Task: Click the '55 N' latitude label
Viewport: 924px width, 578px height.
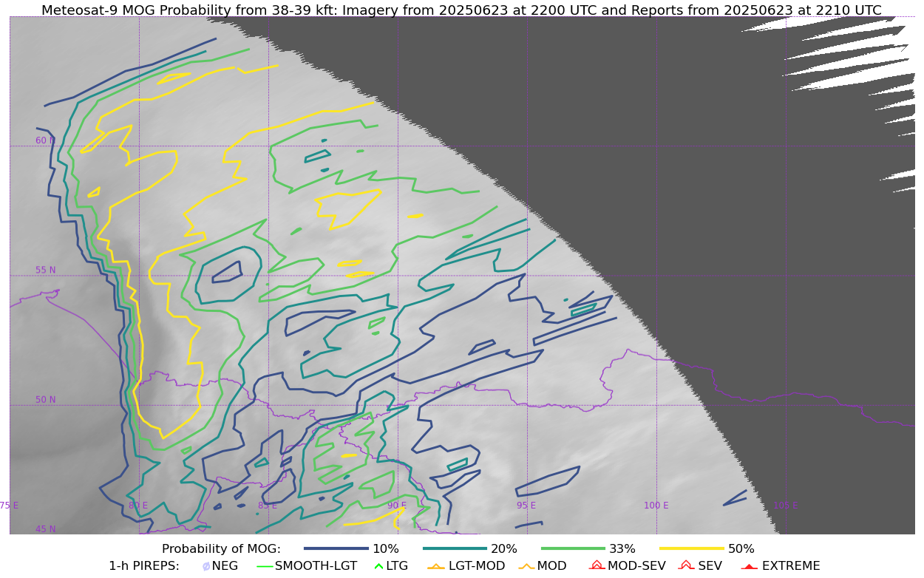Action: pos(45,271)
